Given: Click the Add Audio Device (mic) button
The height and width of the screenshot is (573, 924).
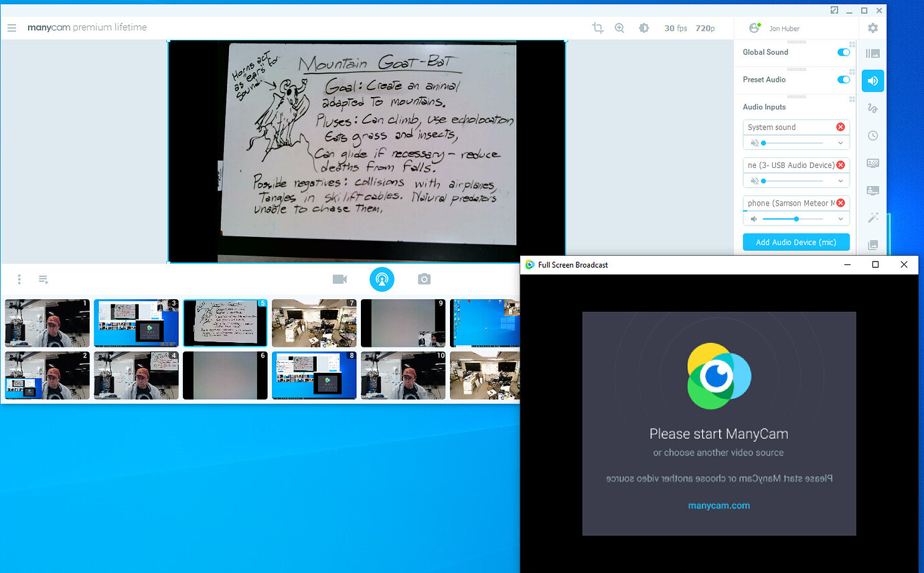Looking at the screenshot, I should tap(796, 242).
